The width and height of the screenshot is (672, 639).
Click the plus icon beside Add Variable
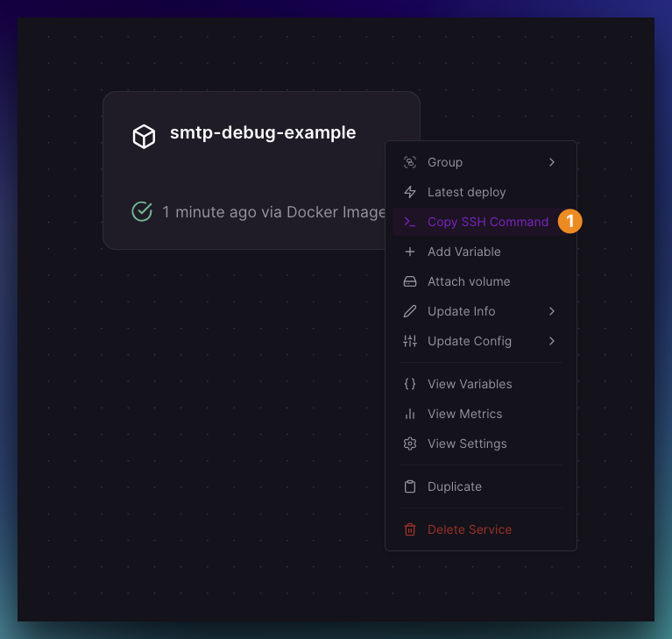tap(410, 252)
